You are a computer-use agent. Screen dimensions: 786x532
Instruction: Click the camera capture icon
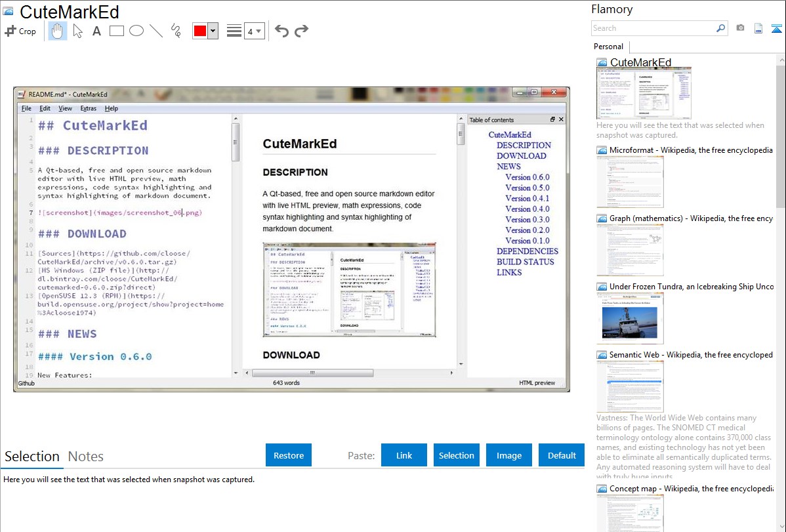click(x=740, y=28)
